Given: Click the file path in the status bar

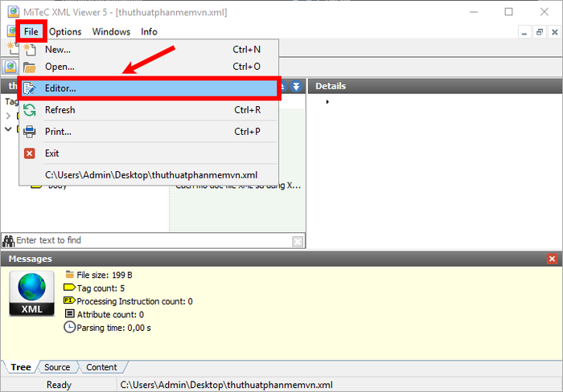Looking at the screenshot, I should point(226,385).
